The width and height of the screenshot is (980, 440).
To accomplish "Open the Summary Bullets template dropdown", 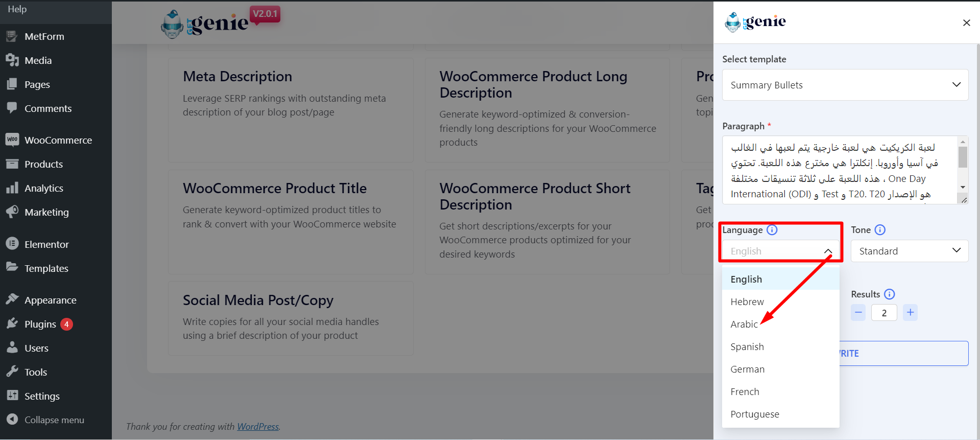I will click(845, 85).
